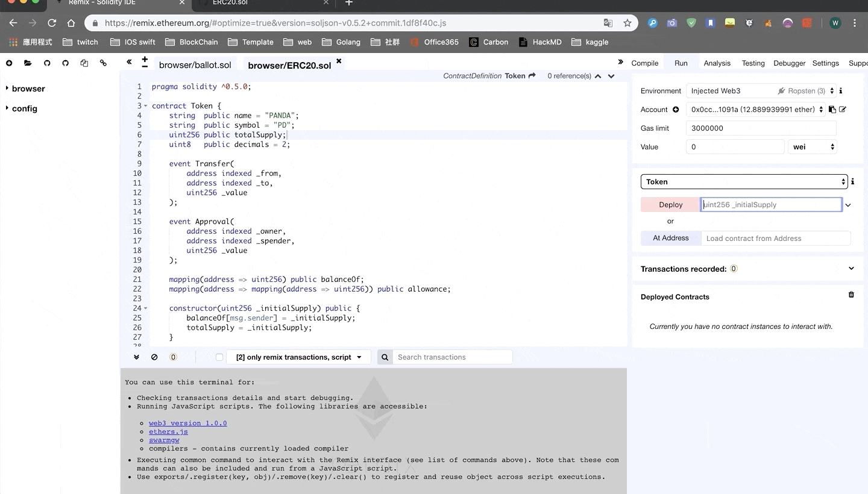Image resolution: width=868 pixels, height=494 pixels.
Task: Open the Token contract selector
Action: tap(744, 181)
